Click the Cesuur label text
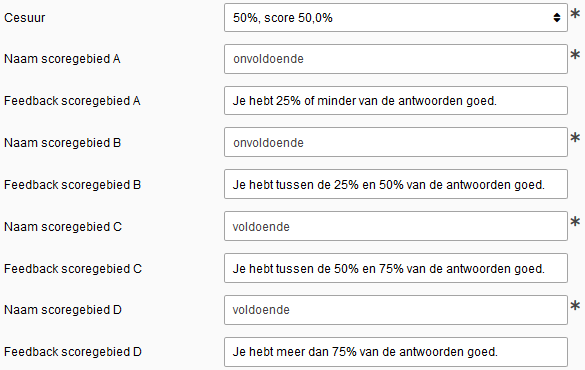This screenshot has height=370, width=585. point(25,18)
